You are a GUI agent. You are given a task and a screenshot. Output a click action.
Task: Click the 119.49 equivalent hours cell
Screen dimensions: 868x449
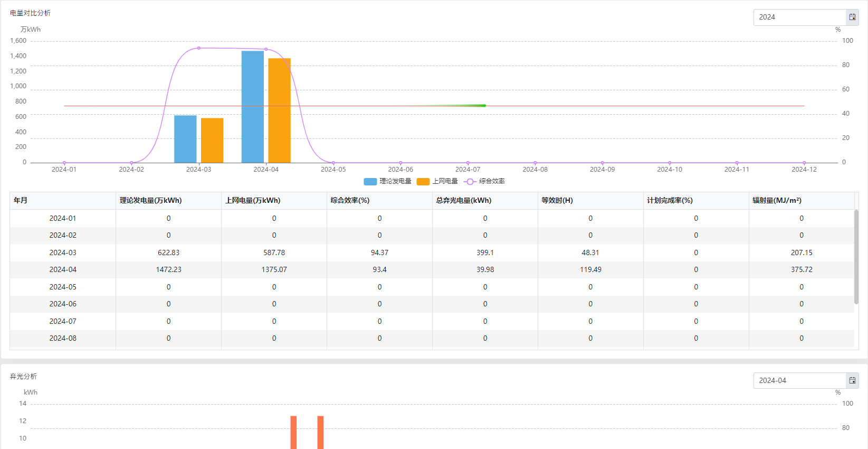tap(590, 269)
